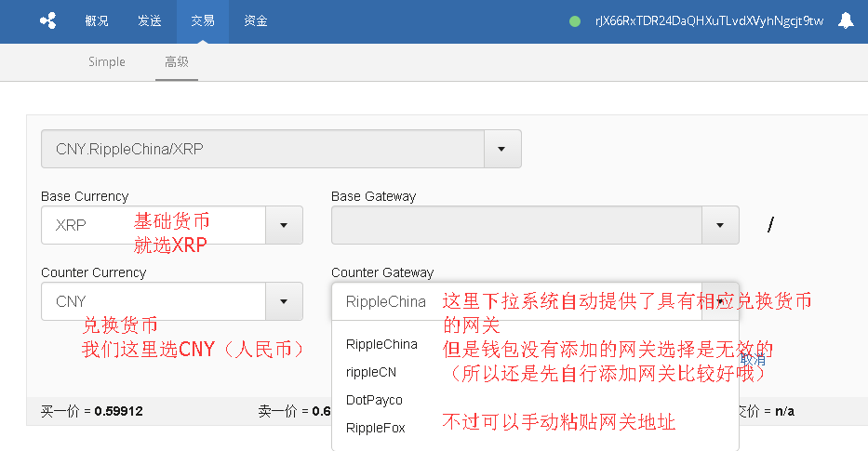Choose DotPayco from the gateway list
The width and height of the screenshot is (868, 451).
tap(374, 400)
